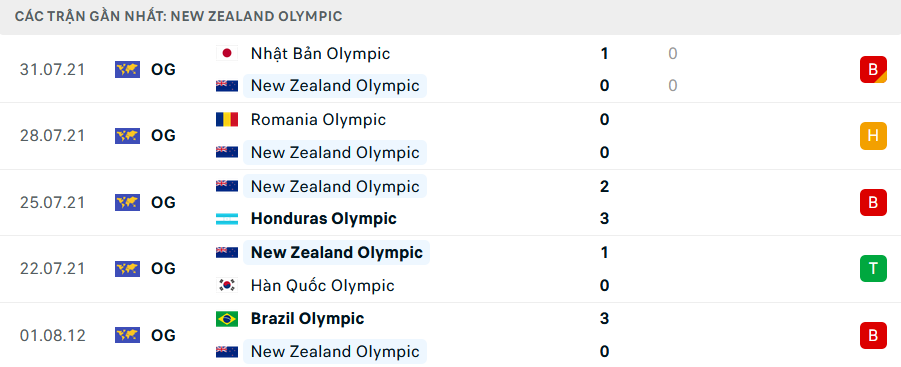Viewport: 901px width, 367px height.
Task: Click the green T win badge
Action: [873, 269]
